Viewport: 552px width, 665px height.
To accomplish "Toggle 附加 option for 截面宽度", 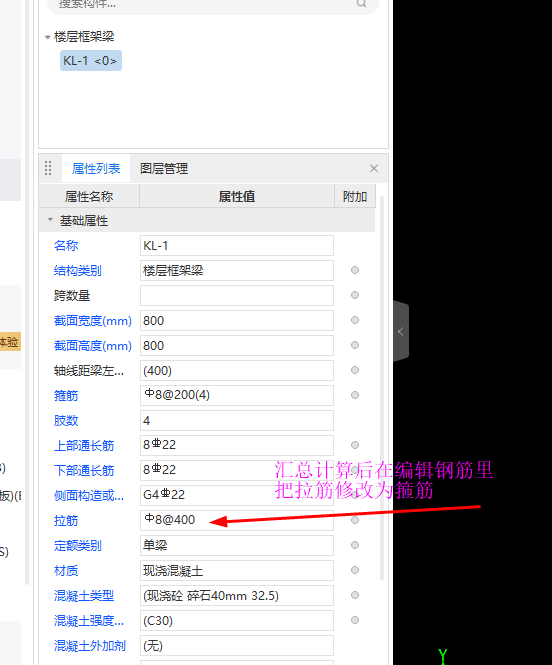I will pyautogui.click(x=355, y=320).
